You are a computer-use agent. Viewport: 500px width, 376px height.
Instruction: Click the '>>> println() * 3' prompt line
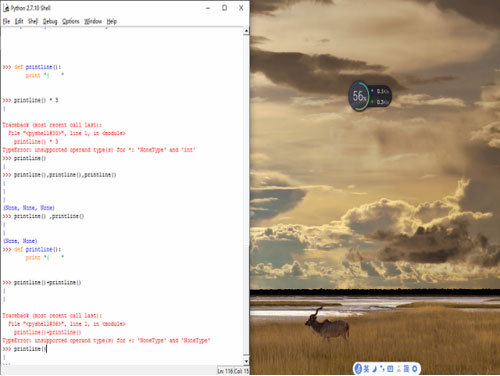(x=30, y=100)
